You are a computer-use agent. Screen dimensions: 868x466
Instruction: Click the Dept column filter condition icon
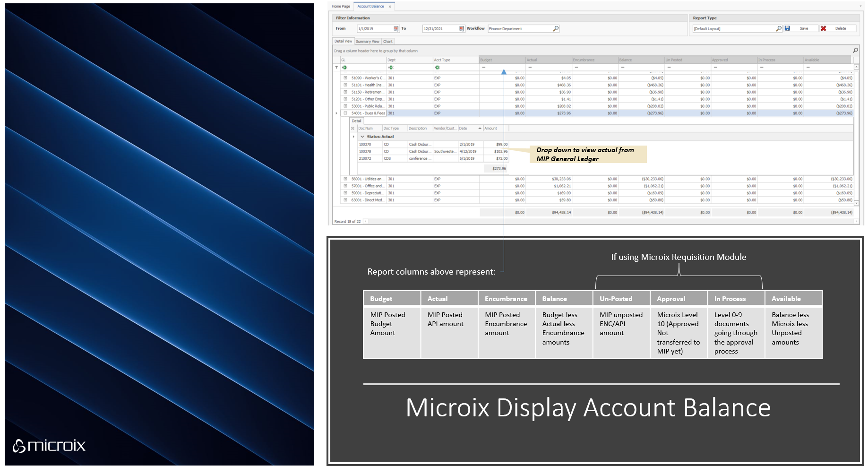[391, 68]
